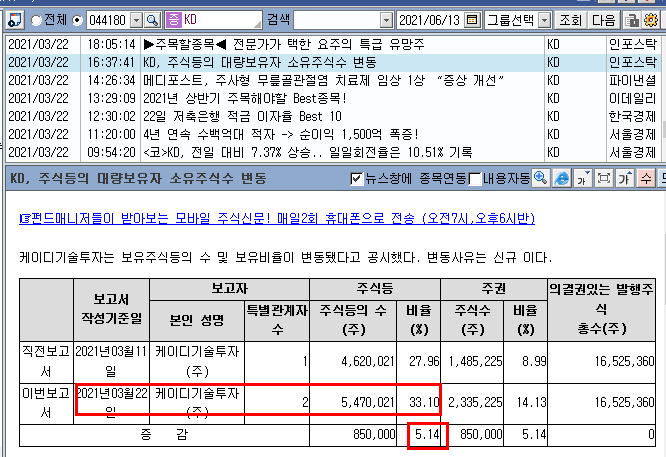Click source 이데일리 in news list
Image resolution: width=666 pixels, height=457 pixels.
point(633,99)
